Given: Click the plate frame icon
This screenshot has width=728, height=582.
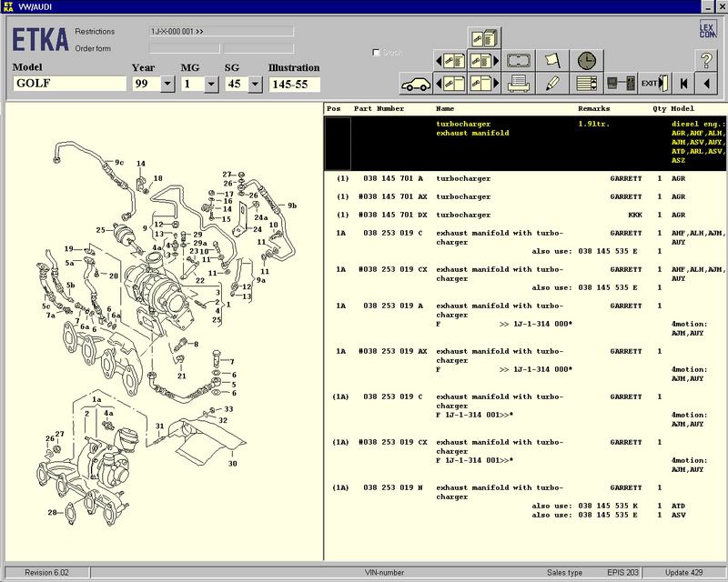Looking at the screenshot, I should 518,60.
